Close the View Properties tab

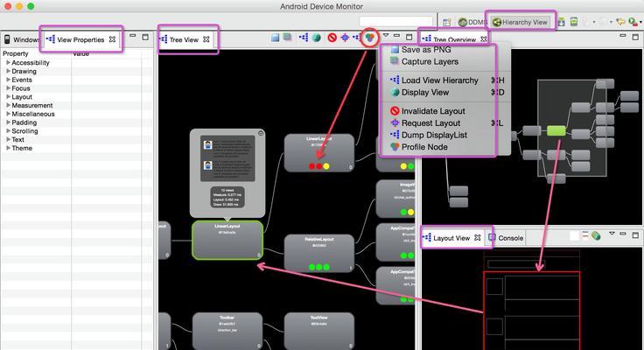pos(112,39)
